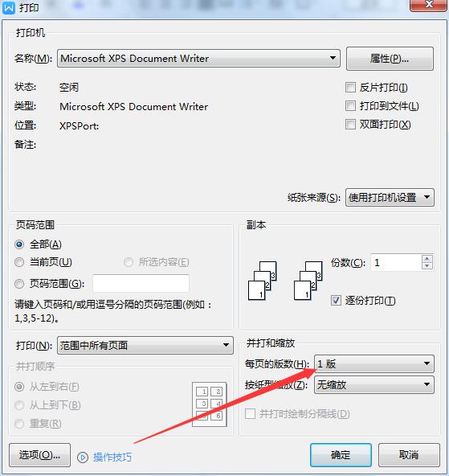This screenshot has height=476, width=449.
Task: Select the 当前页 radio option
Action: tap(19, 262)
